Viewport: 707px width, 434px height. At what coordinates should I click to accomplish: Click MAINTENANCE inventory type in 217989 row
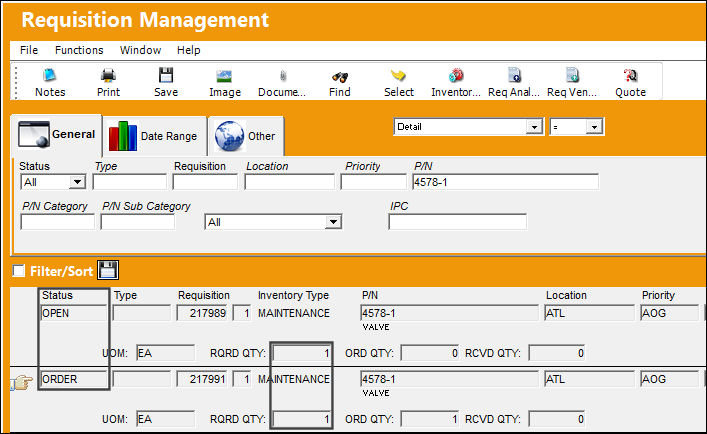point(294,313)
